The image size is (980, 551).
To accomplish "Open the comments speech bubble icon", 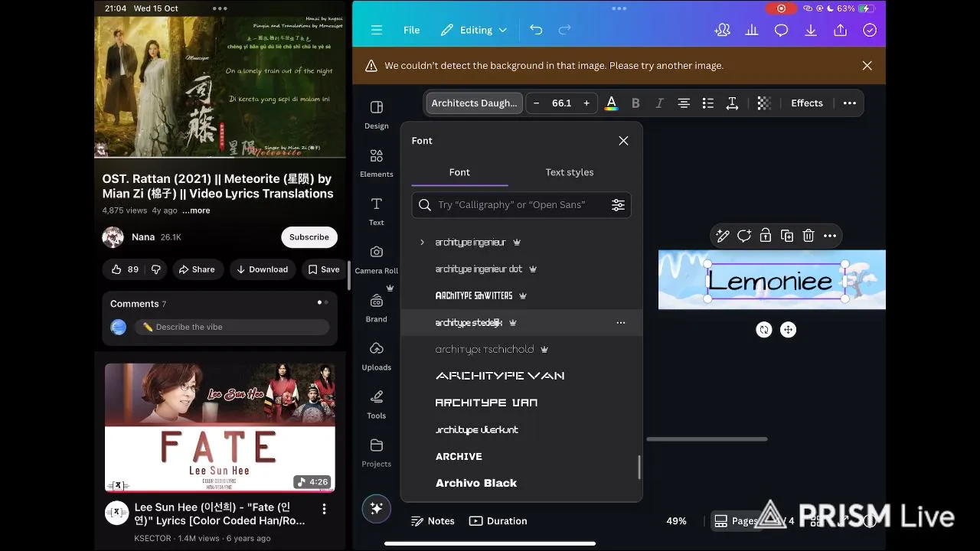I will (781, 30).
